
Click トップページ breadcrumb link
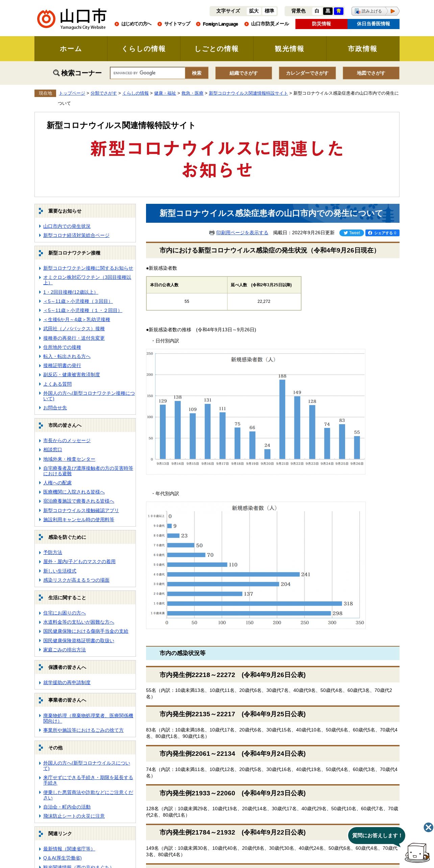coord(72,93)
